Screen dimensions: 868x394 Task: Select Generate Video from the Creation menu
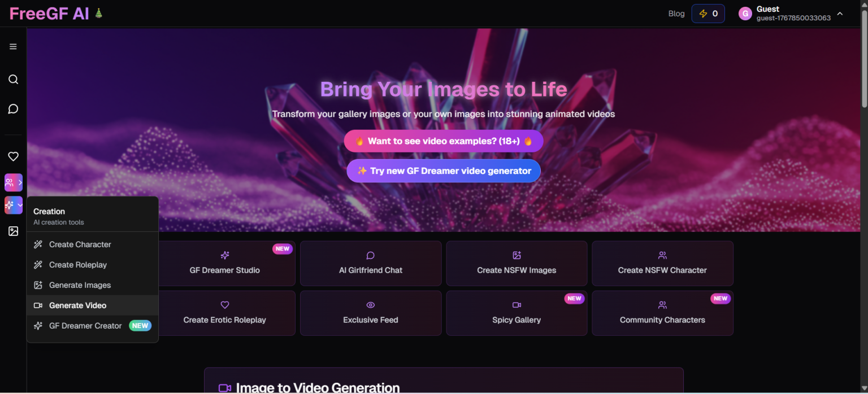pos(76,305)
